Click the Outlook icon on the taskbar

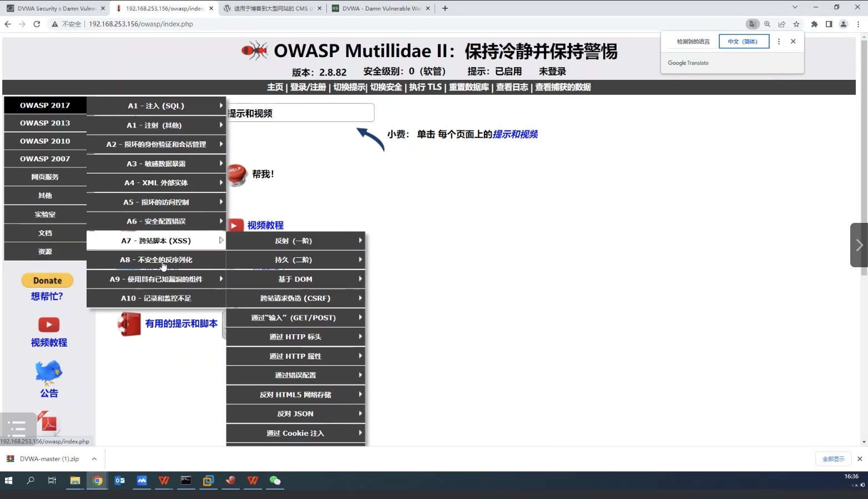[x=120, y=481]
